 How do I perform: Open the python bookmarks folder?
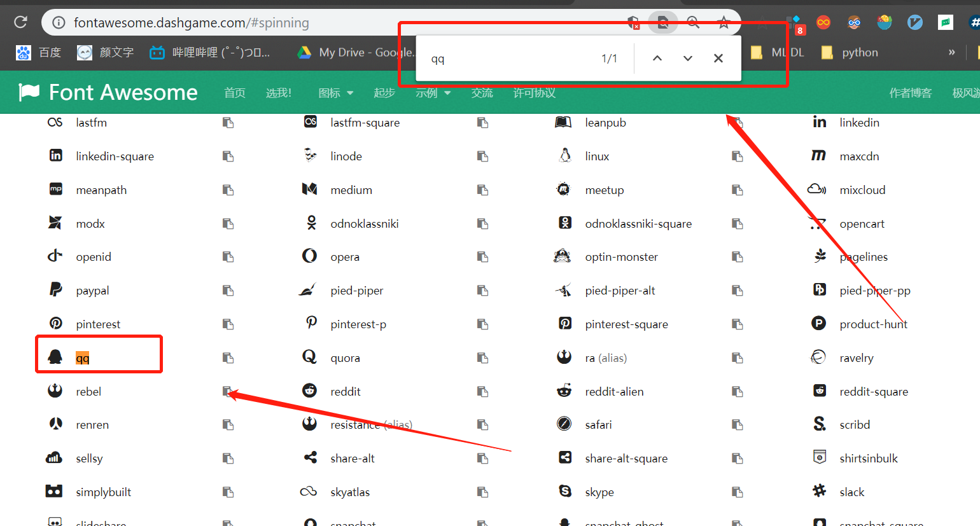click(850, 52)
